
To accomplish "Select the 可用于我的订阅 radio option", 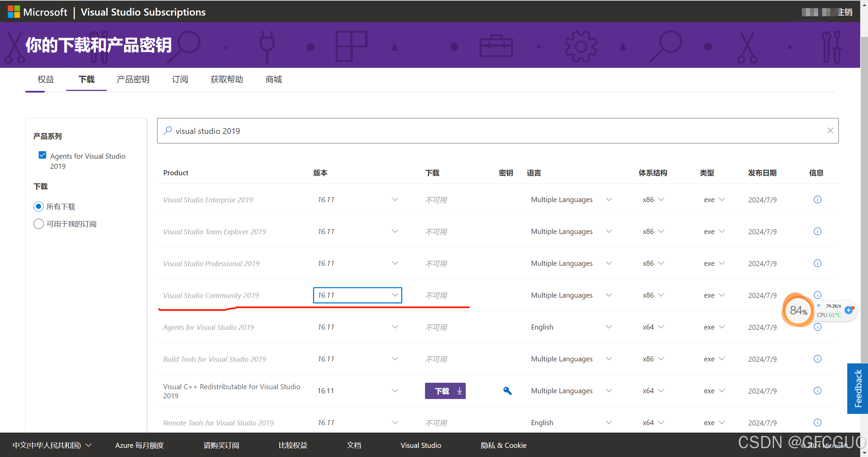I will tap(39, 224).
